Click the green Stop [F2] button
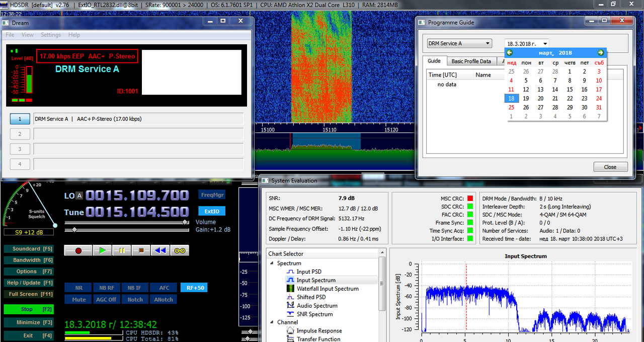644x342 pixels. point(29,309)
